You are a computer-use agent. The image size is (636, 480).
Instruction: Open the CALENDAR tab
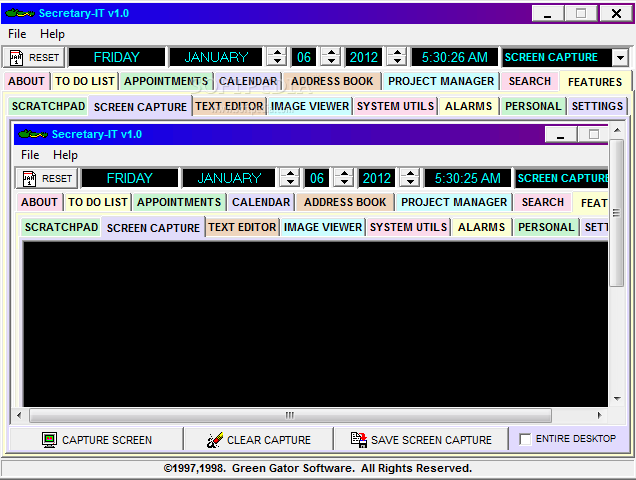248,81
